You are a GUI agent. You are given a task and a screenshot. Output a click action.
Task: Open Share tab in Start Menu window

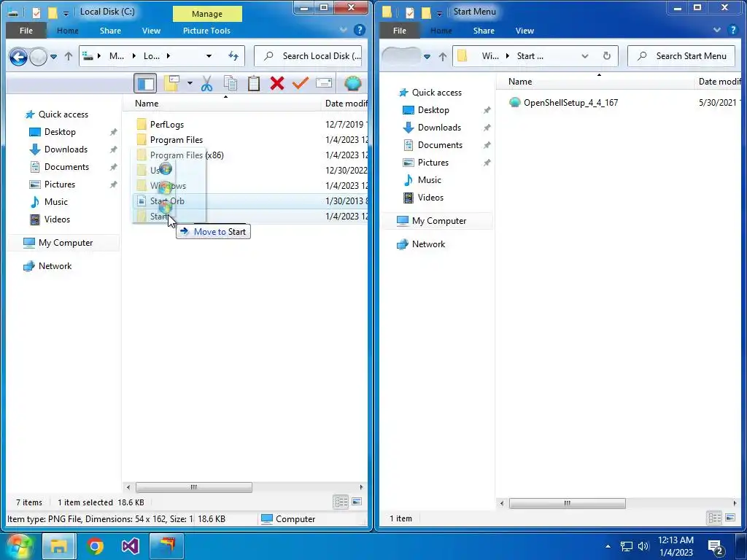tap(484, 31)
